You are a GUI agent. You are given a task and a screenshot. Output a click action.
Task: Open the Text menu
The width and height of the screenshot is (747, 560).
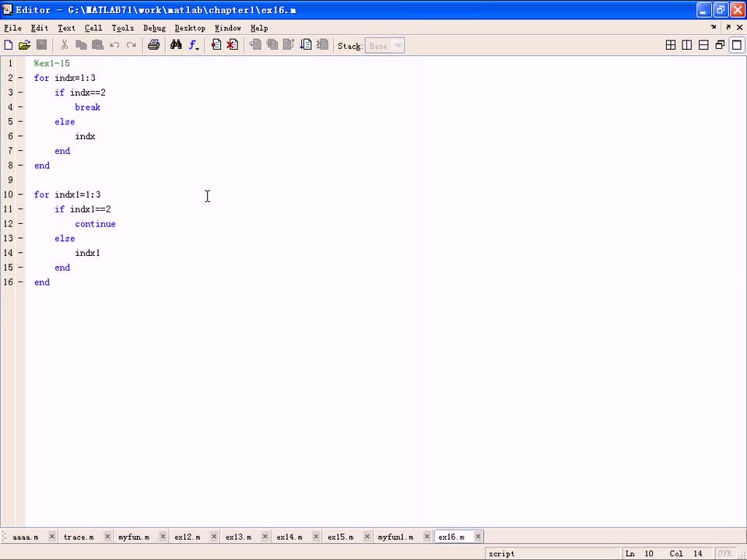[x=66, y=28]
